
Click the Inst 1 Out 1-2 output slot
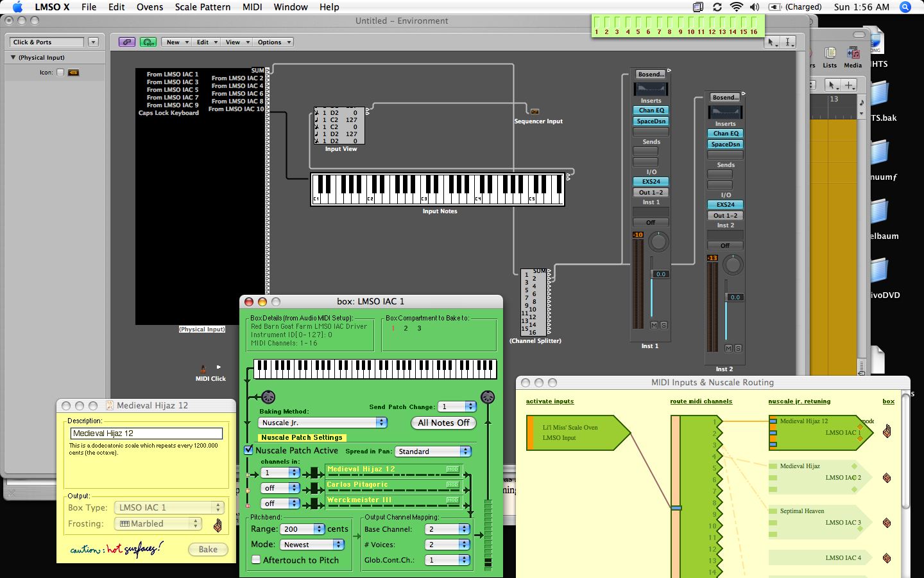pyautogui.click(x=651, y=193)
